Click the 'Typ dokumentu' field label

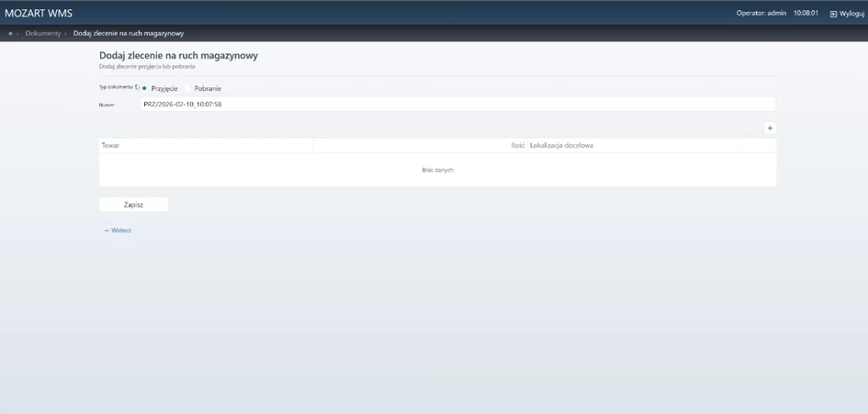pos(117,87)
